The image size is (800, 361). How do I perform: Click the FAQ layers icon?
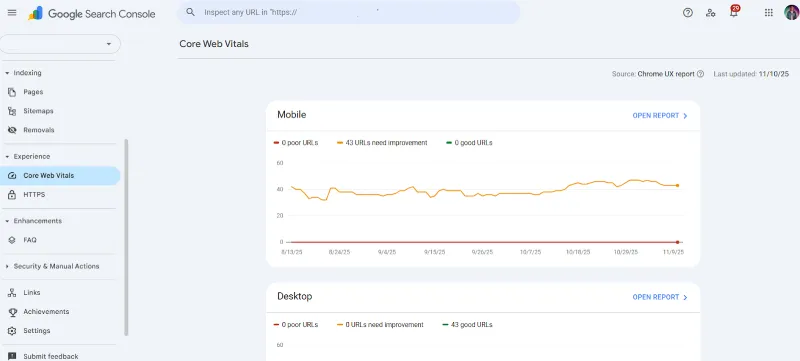[x=12, y=240]
